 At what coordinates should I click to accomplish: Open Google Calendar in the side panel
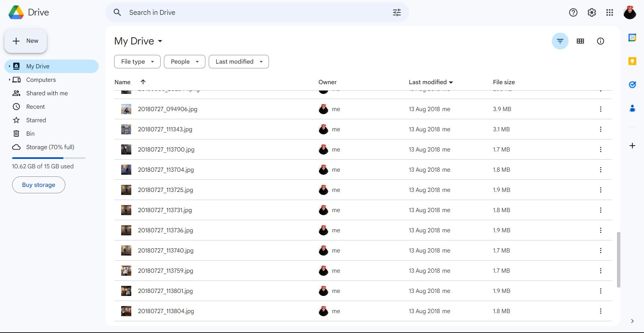click(632, 37)
